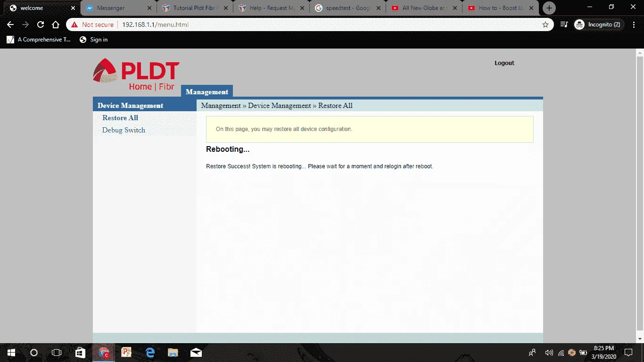Bookmark this page with the star icon
Image resolution: width=644 pixels, height=362 pixels.
pos(545,25)
